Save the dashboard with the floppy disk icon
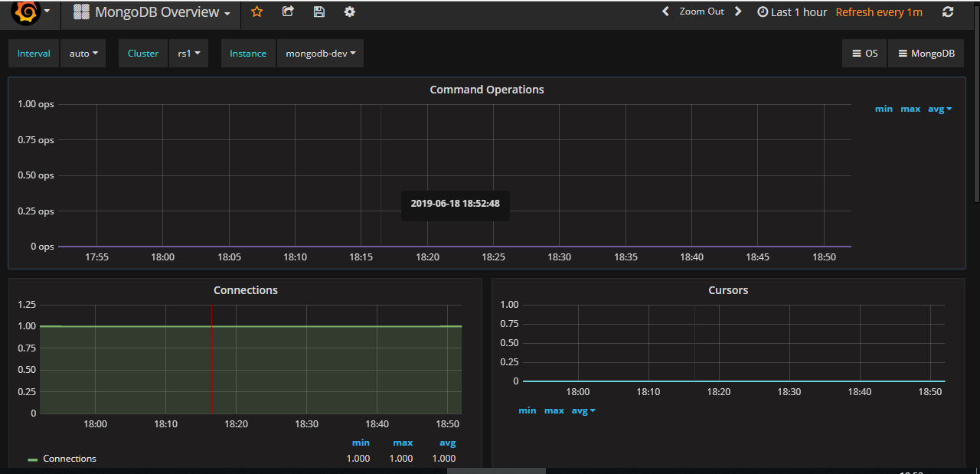The image size is (980, 474). click(x=319, y=11)
